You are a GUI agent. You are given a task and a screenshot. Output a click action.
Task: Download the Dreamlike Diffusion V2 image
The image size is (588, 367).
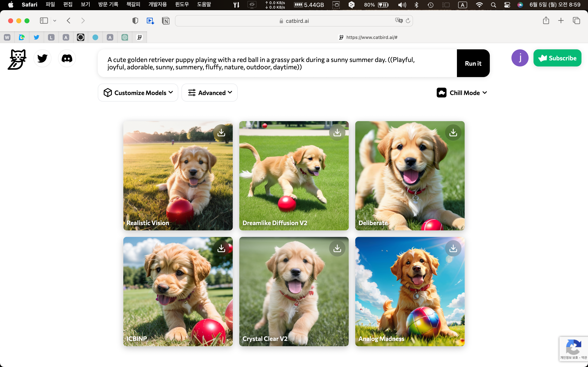[x=337, y=133]
